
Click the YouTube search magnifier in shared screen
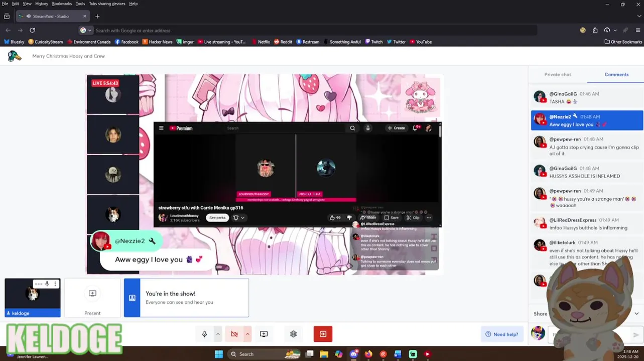(x=352, y=128)
